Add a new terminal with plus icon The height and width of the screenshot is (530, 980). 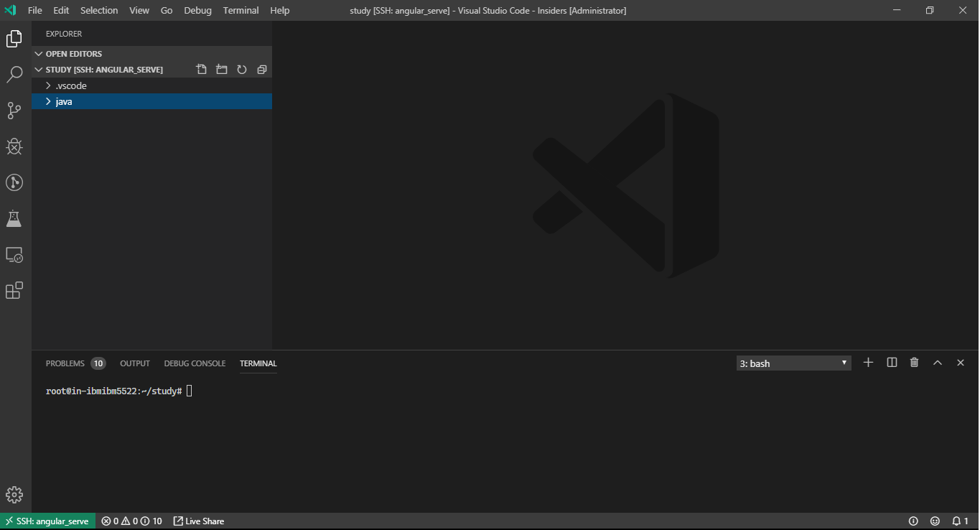(x=868, y=363)
